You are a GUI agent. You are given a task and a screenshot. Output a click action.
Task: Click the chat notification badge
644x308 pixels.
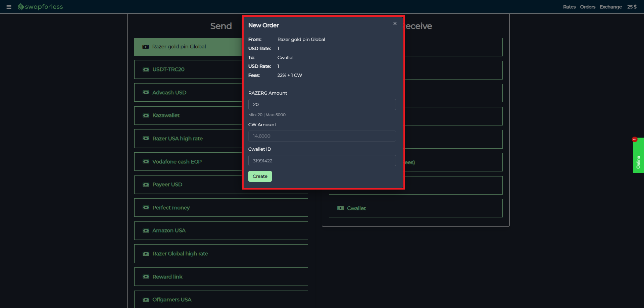634,139
